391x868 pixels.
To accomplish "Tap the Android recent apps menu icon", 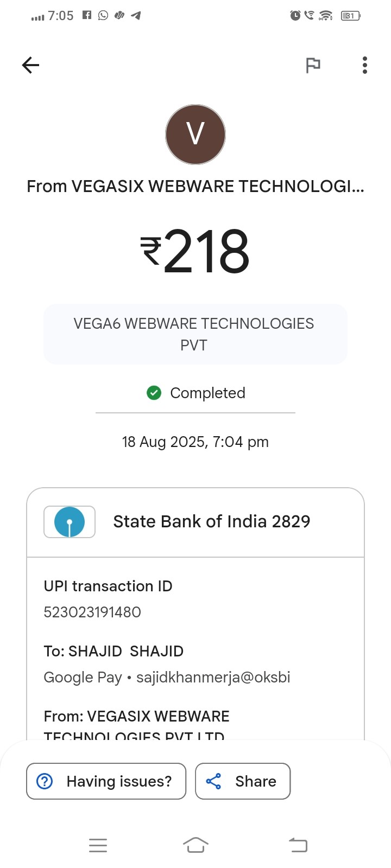I will [x=98, y=845].
